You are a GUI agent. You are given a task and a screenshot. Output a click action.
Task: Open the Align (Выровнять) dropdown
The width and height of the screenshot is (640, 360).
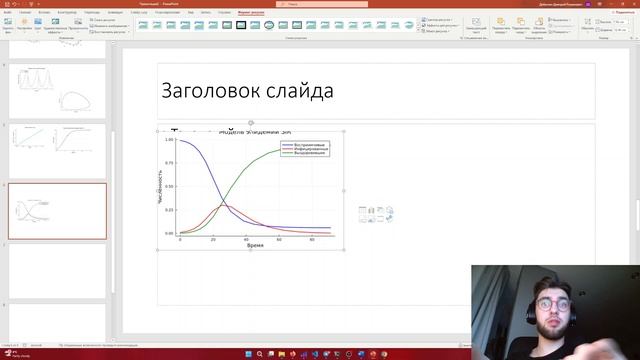(560, 20)
